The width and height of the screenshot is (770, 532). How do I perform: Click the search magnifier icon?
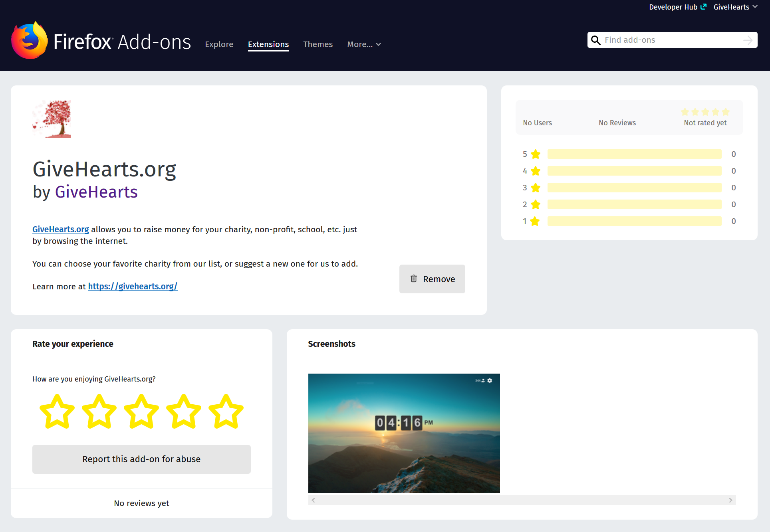tap(595, 40)
